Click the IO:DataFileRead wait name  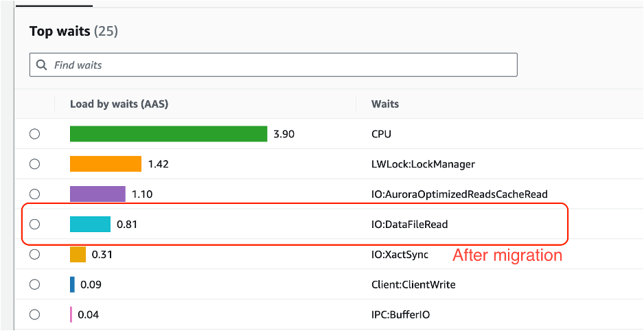click(x=409, y=224)
